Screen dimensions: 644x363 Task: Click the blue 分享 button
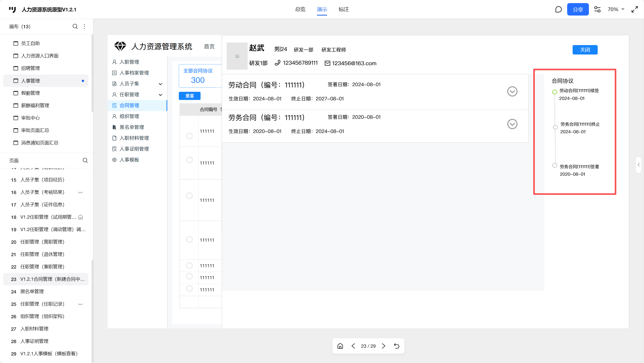[578, 10]
